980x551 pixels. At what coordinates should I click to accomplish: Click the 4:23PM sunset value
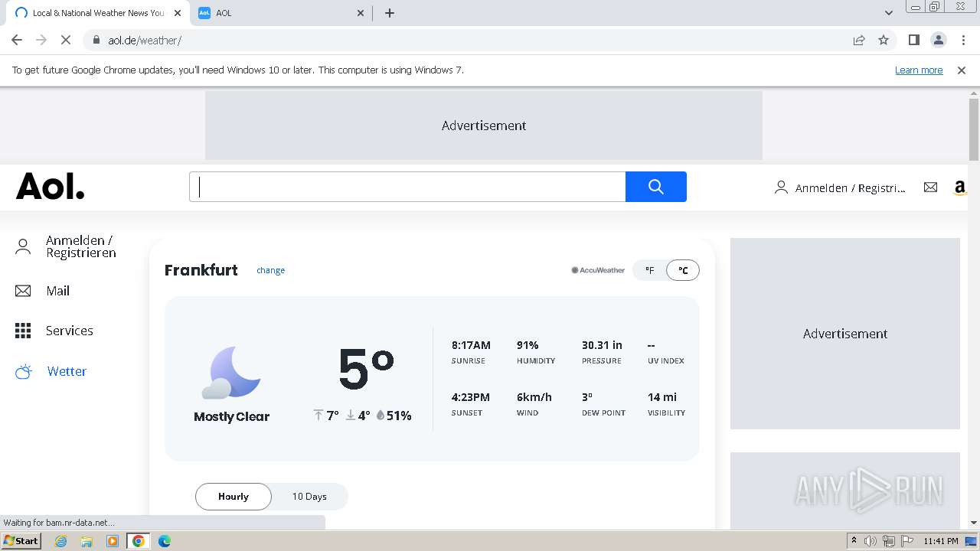coord(470,397)
